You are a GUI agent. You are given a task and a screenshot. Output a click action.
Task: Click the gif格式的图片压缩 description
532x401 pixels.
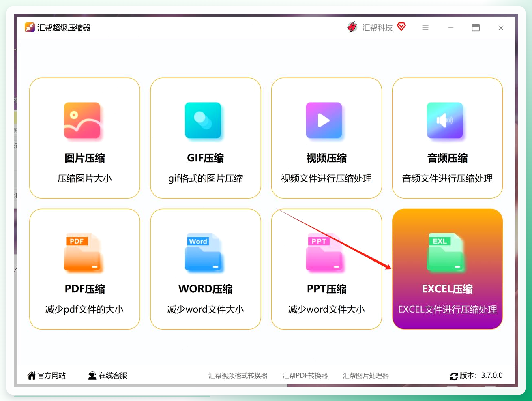[206, 179]
